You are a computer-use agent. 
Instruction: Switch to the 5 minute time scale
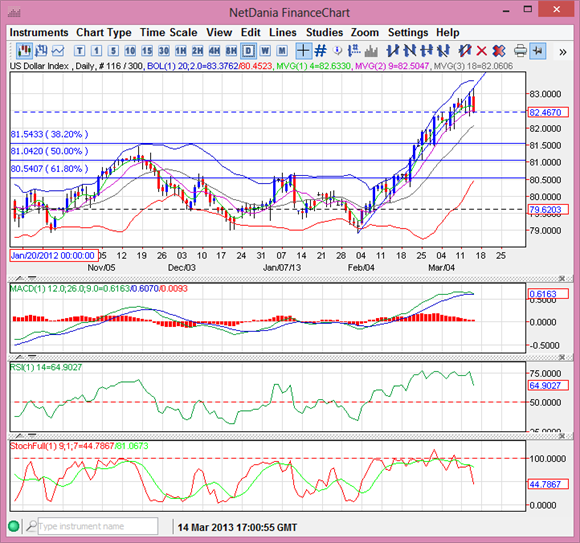point(113,51)
